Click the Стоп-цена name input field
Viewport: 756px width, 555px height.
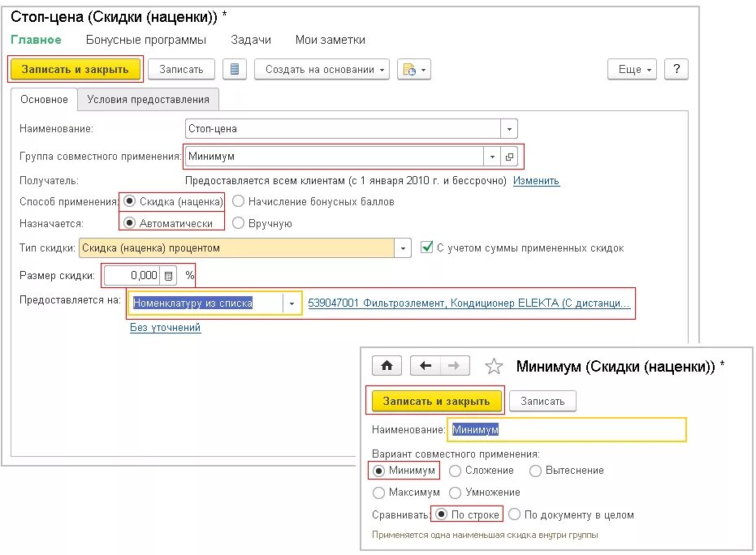pyautogui.click(x=343, y=129)
